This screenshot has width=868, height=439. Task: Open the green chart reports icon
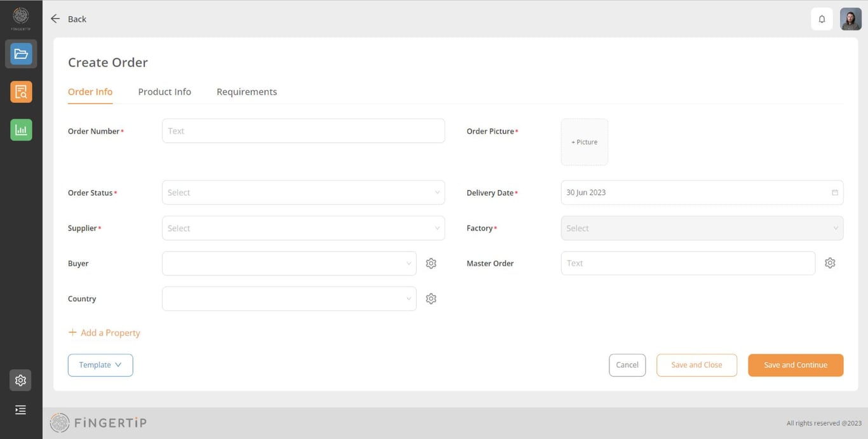click(21, 130)
